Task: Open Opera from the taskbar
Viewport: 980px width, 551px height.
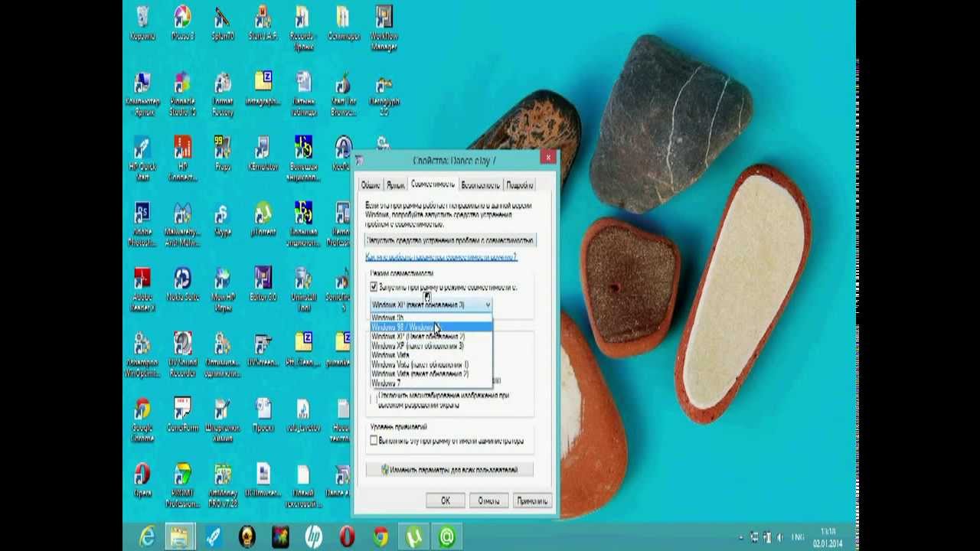Action: 347,537
